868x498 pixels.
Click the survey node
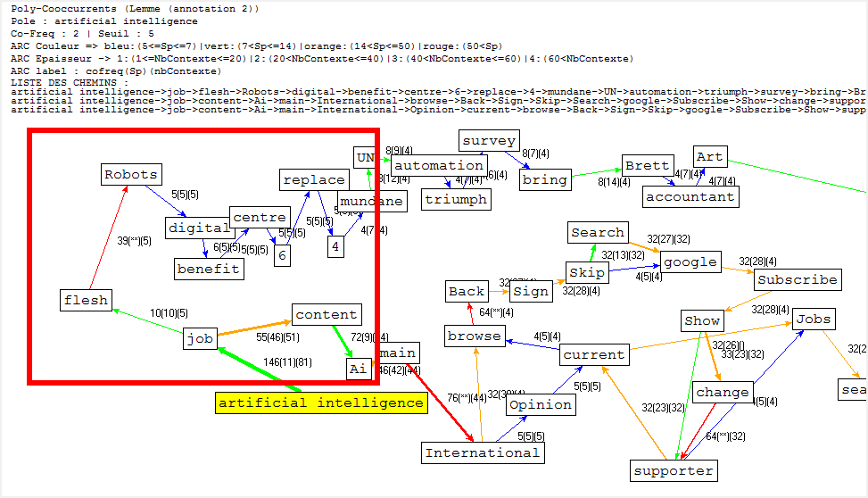[x=490, y=140]
